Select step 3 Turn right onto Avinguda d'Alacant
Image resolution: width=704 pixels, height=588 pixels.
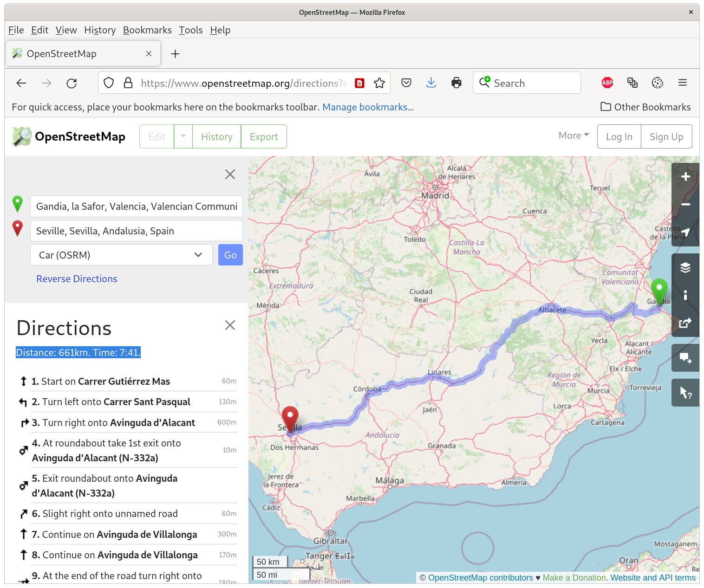[127, 422]
